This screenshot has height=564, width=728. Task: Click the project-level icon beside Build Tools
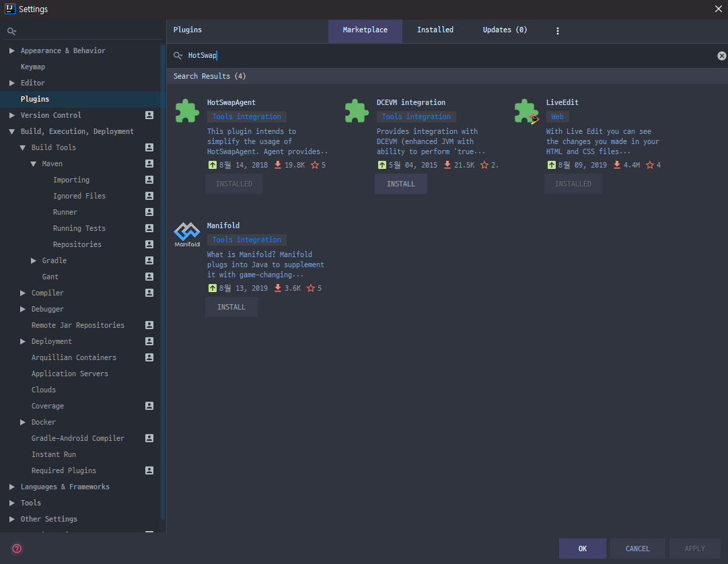click(149, 147)
